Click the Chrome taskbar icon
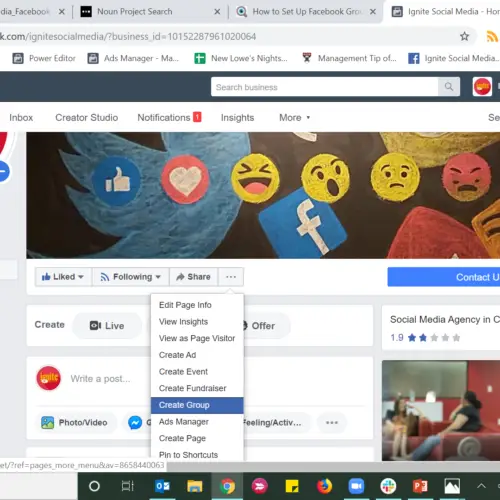This screenshot has width=500, height=500. pos(227,486)
